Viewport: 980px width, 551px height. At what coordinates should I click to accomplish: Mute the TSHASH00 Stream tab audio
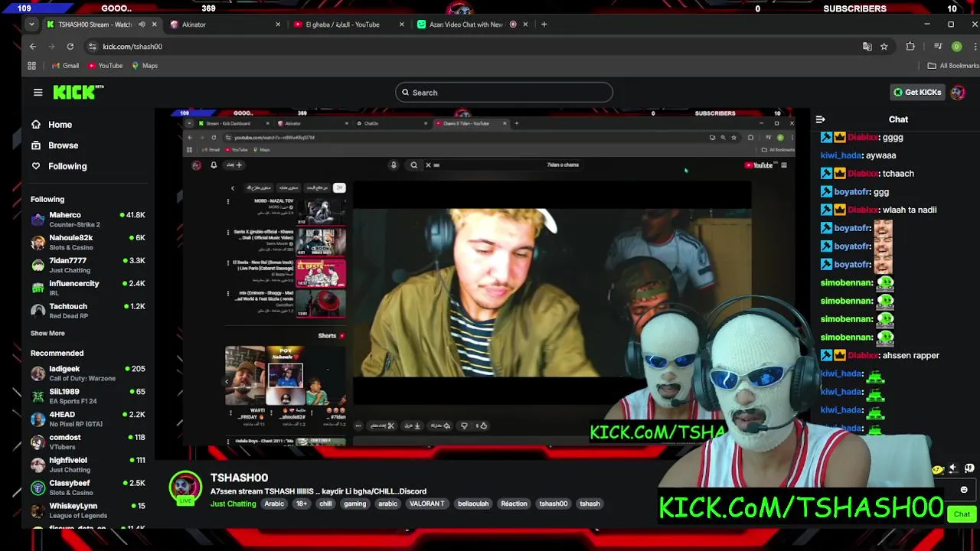coord(142,24)
